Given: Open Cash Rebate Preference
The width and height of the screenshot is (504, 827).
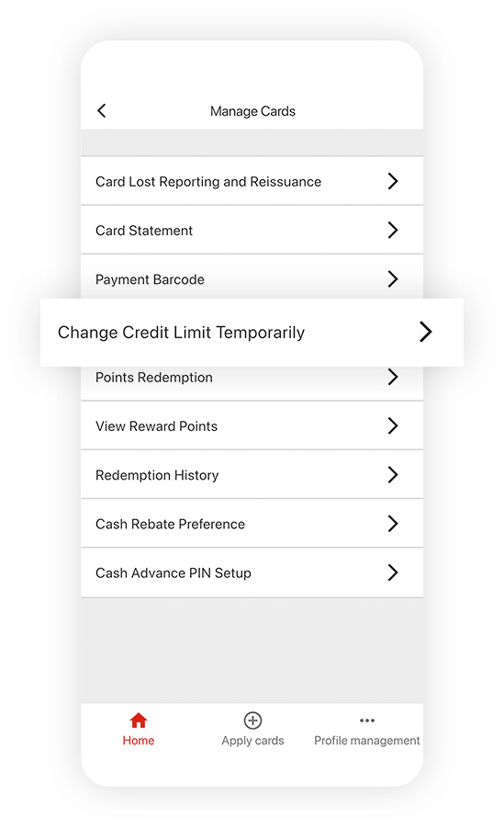Looking at the screenshot, I should (x=252, y=524).
